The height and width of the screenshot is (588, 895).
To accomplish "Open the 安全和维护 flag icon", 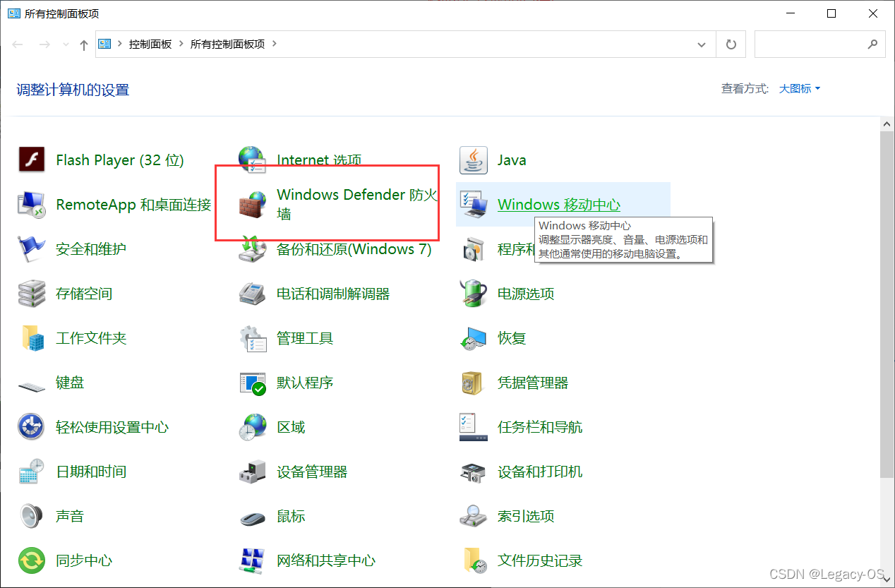I will coord(32,249).
